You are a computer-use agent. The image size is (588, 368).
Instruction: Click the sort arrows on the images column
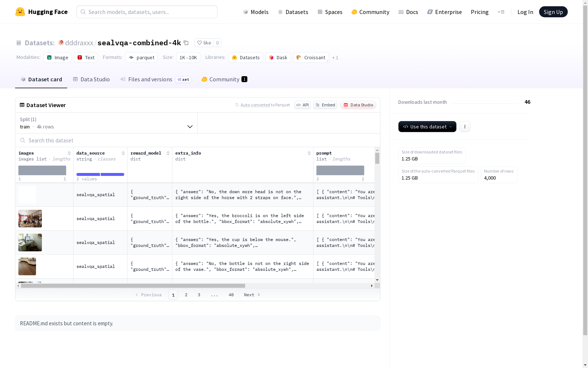(x=69, y=153)
